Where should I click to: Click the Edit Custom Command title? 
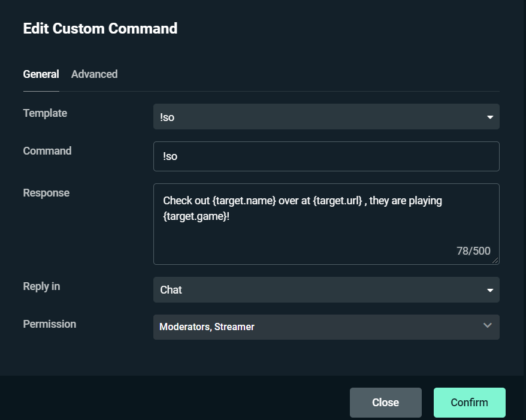(100, 28)
